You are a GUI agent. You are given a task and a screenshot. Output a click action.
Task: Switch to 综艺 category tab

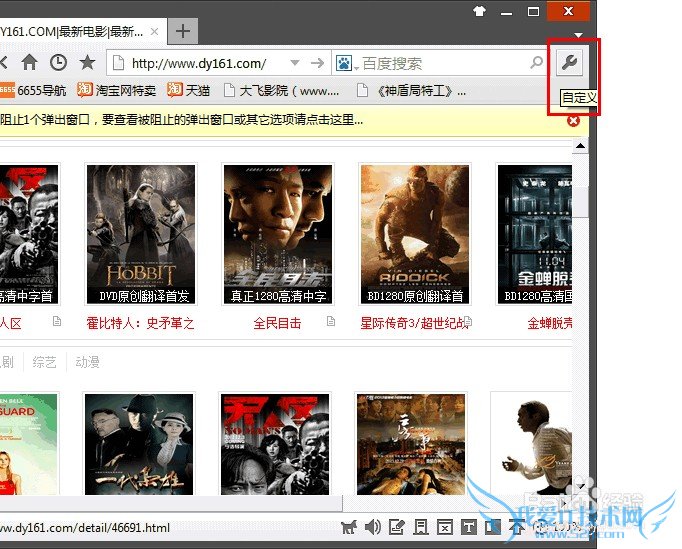(x=44, y=362)
